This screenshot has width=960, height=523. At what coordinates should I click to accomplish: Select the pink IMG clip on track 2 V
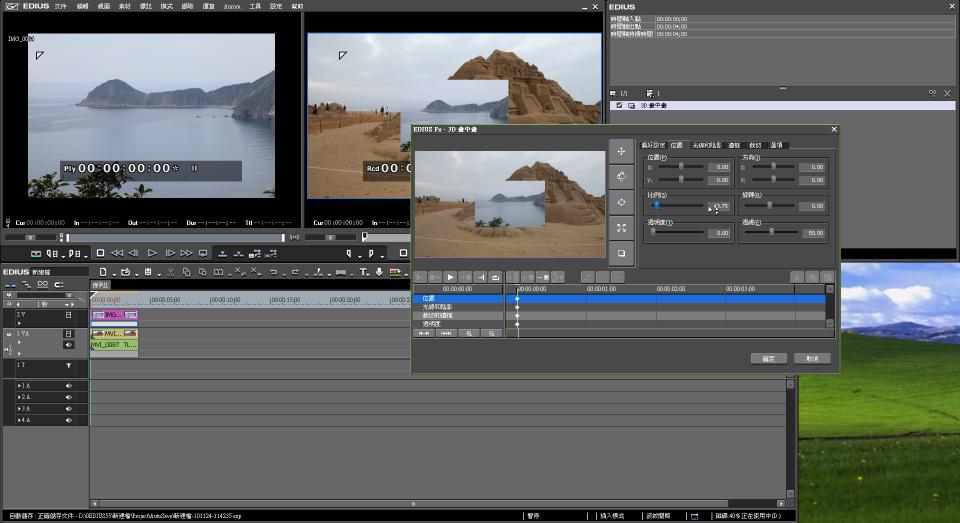[114, 314]
